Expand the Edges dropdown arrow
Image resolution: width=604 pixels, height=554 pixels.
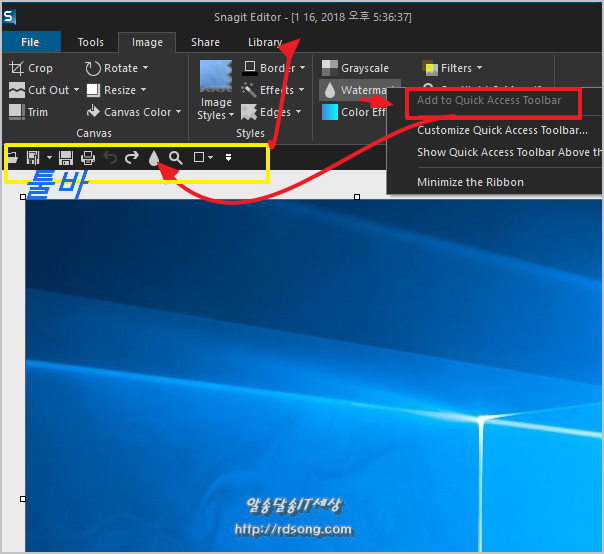click(x=299, y=112)
